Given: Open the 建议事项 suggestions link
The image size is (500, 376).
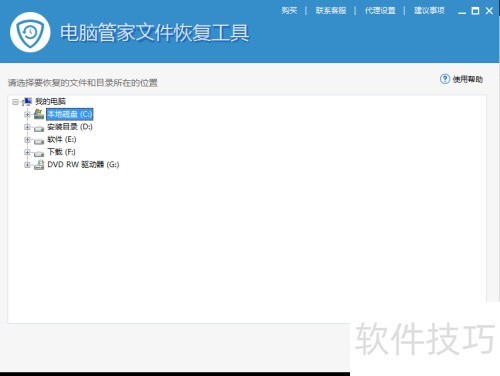Looking at the screenshot, I should click(429, 11).
